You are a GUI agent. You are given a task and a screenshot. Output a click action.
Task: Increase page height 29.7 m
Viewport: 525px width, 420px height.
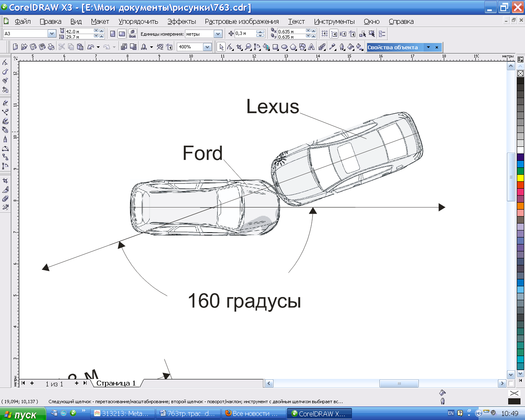click(101, 36)
